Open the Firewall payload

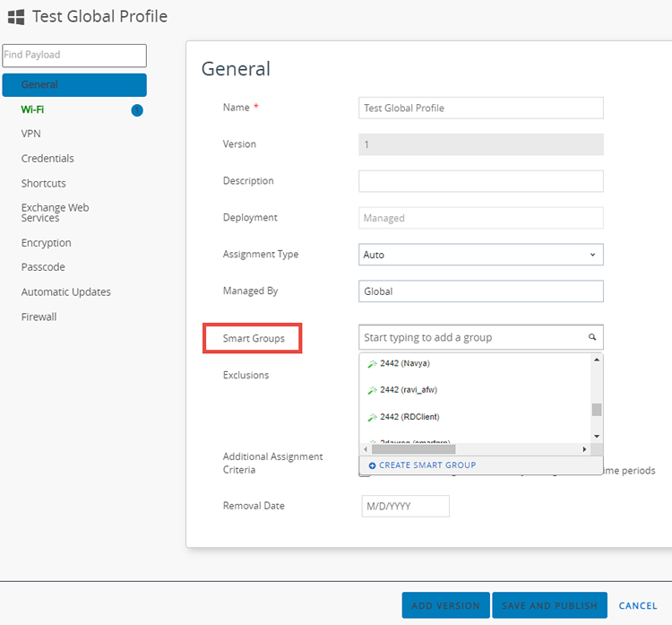tap(39, 317)
